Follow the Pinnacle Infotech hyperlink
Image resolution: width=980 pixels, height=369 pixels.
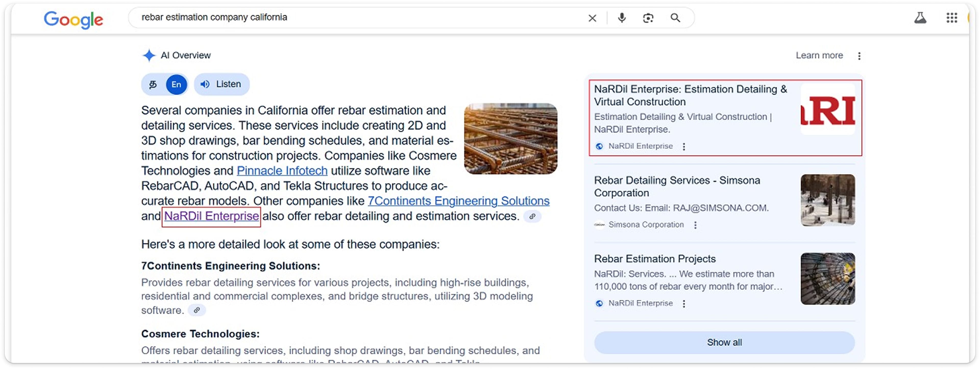coord(282,170)
